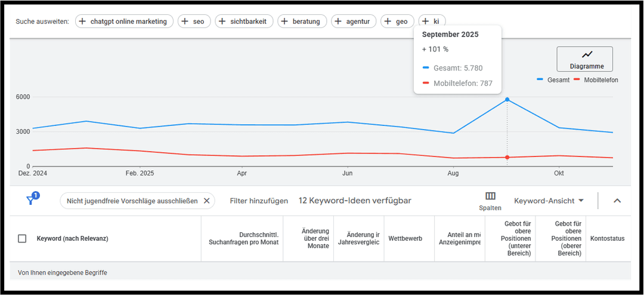Collapse the chart panel with chevron
This screenshot has height=295, width=644.
617,201
